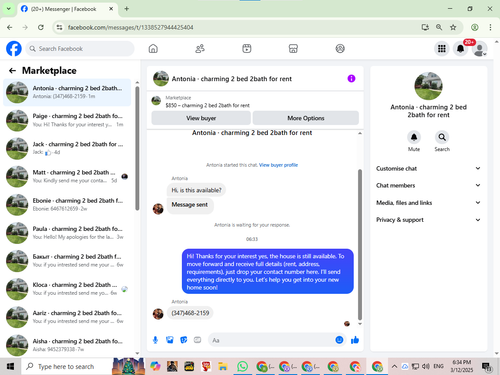This screenshot has width=500, height=375.
Task: Open the Aisha conversation
Action: tap(67, 345)
